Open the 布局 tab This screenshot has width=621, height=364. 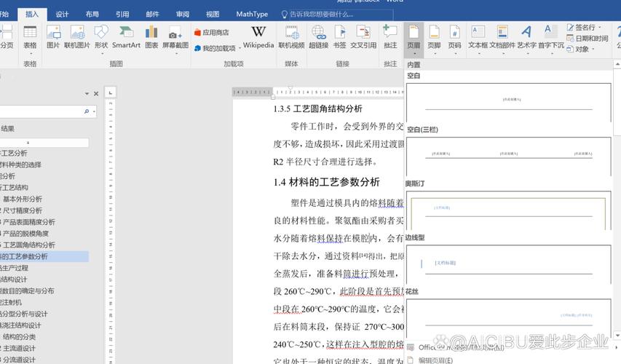92,15
